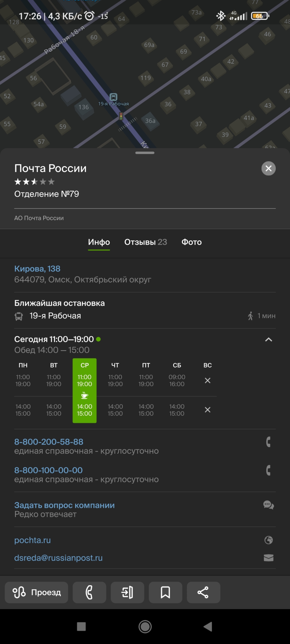Tap Обед 14:00 — 15:00 text
Image resolution: width=290 pixels, height=644 pixels.
[52, 350]
